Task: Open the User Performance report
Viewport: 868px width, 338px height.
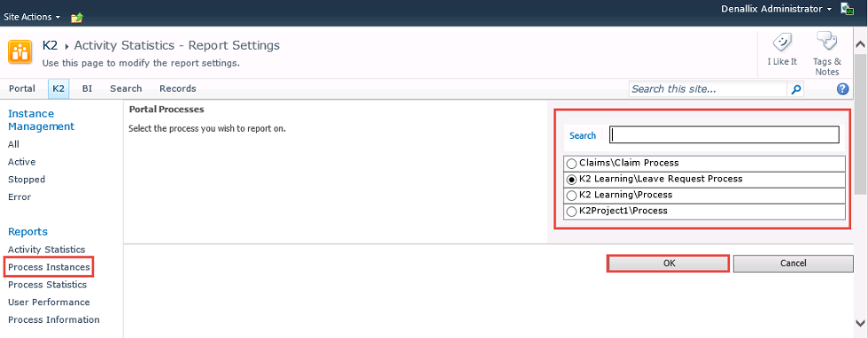Action: click(49, 303)
